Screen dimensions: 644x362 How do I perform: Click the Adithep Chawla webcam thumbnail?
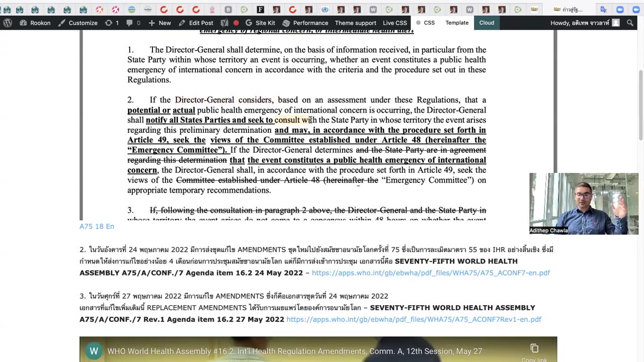pos(584,204)
